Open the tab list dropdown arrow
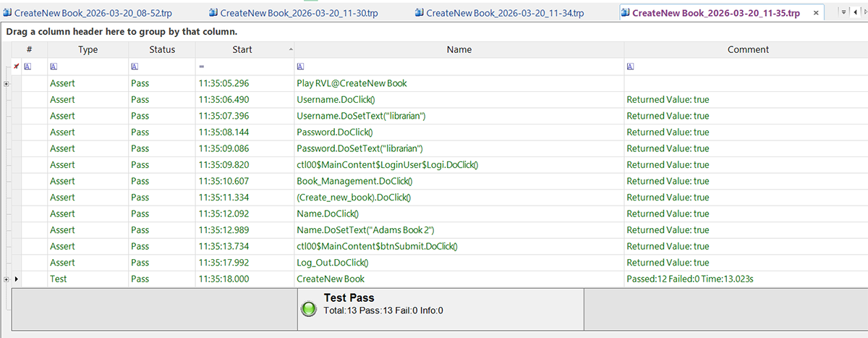Image resolution: width=868 pixels, height=338 pixels. (x=843, y=13)
